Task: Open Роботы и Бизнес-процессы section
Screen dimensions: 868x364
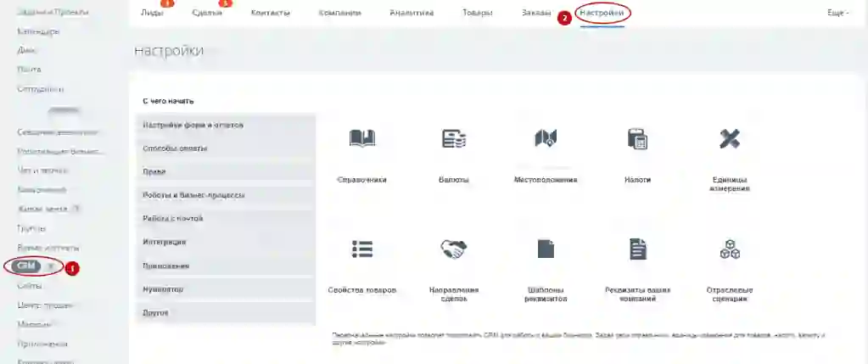Action: [x=226, y=195]
